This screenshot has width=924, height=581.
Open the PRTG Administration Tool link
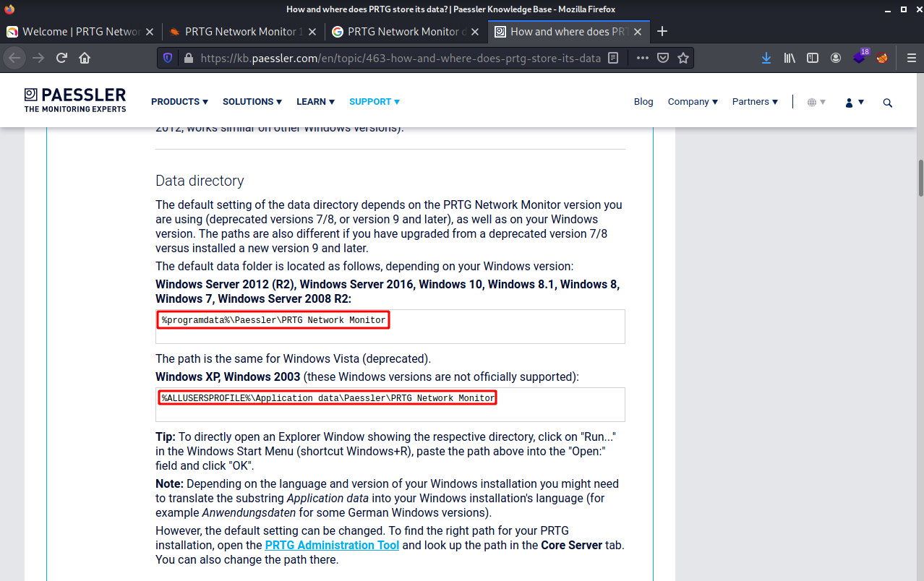click(332, 545)
